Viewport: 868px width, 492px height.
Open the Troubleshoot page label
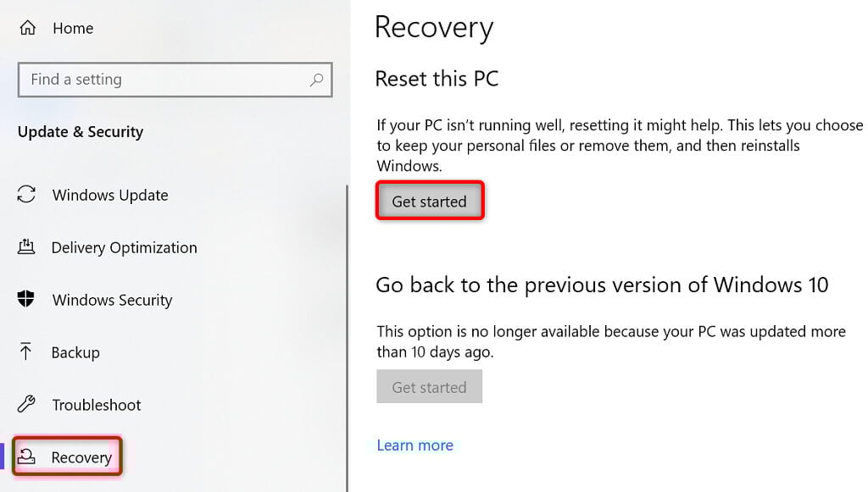(97, 405)
